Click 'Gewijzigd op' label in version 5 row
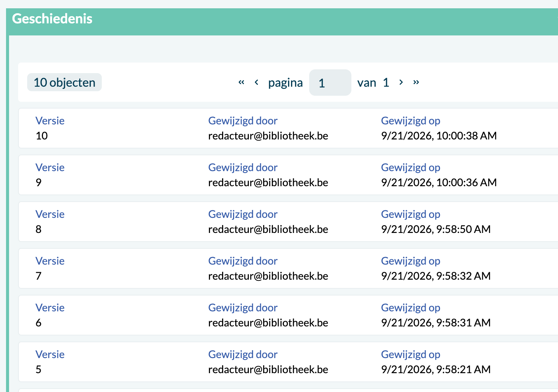Viewport: 558px width, 392px height. click(x=411, y=354)
